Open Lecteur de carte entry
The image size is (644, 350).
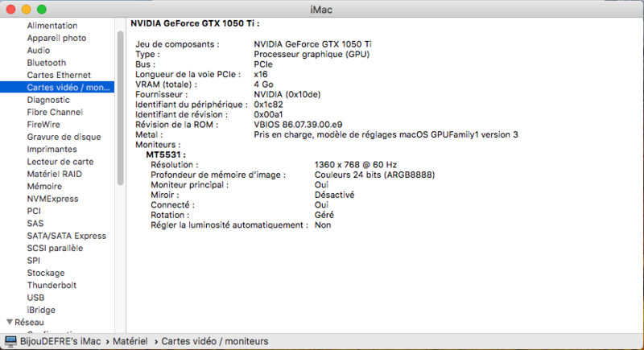[60, 161]
